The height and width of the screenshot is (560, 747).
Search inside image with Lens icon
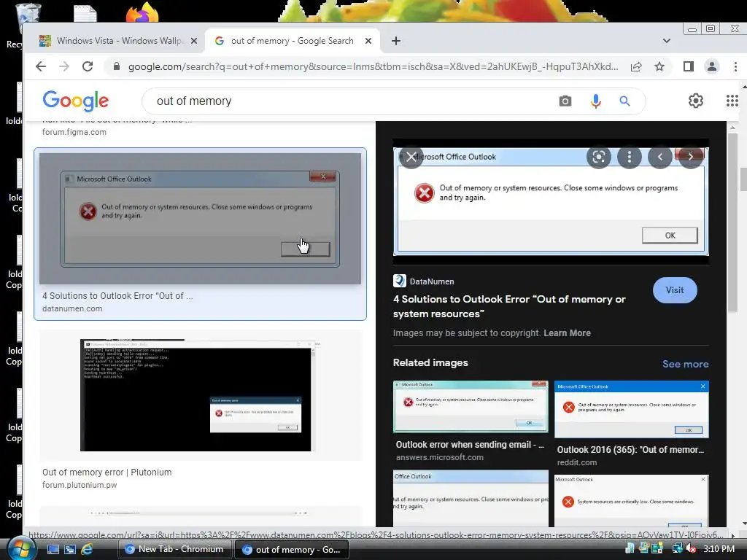[x=599, y=157]
